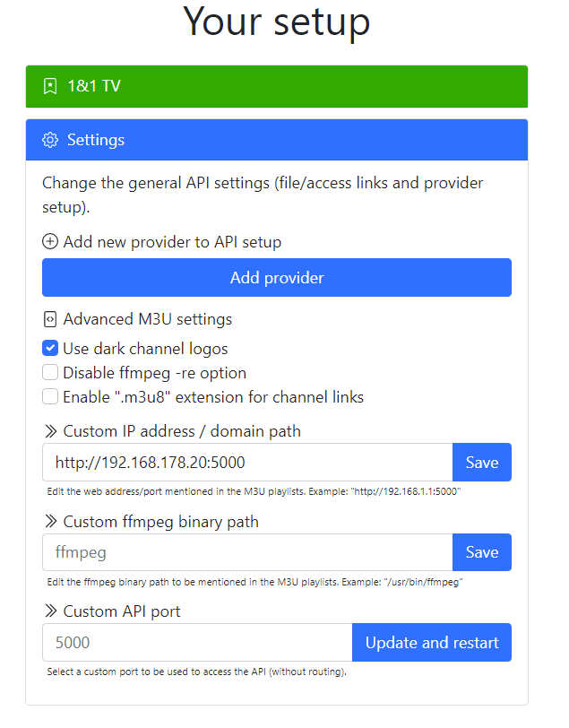This screenshot has height=728, width=569.
Task: Save the custom IP address field
Action: click(482, 463)
